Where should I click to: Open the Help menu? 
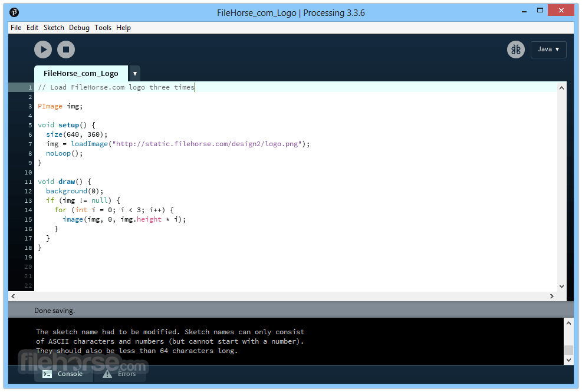pyautogui.click(x=123, y=28)
